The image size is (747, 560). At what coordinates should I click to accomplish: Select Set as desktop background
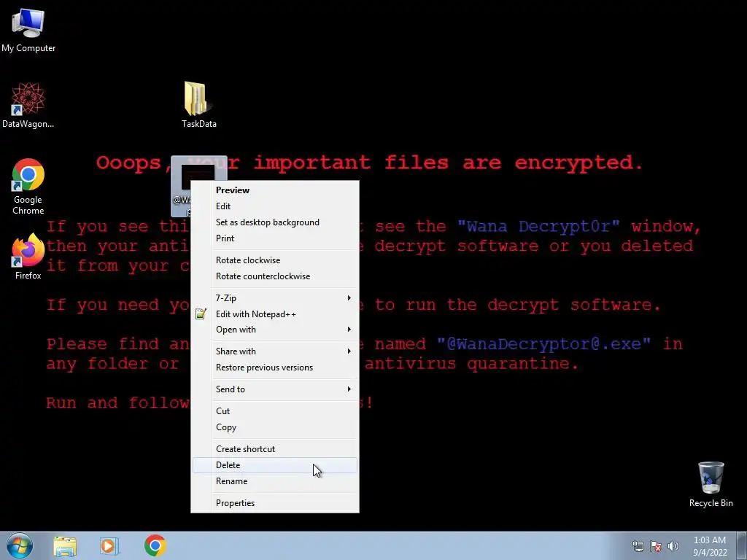[275, 222]
